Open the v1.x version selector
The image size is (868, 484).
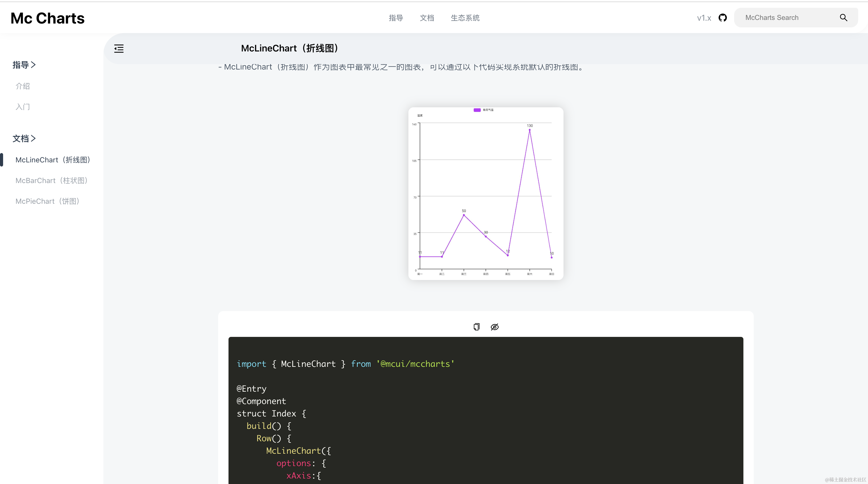click(704, 18)
